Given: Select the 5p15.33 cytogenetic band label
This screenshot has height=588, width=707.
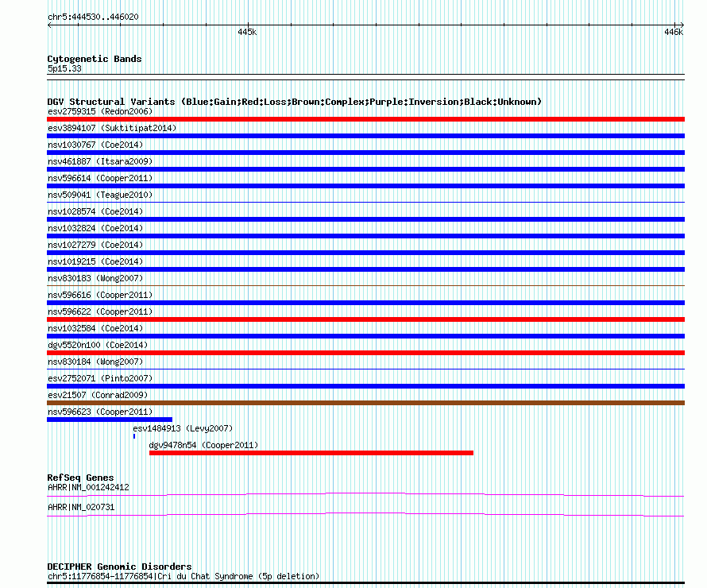Looking at the screenshot, I should click(64, 68).
